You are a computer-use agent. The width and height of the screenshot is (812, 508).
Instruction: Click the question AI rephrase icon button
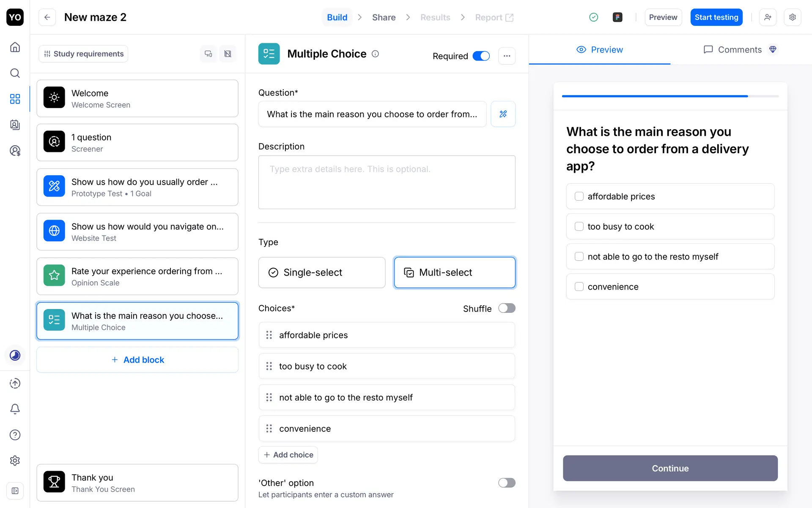503,114
